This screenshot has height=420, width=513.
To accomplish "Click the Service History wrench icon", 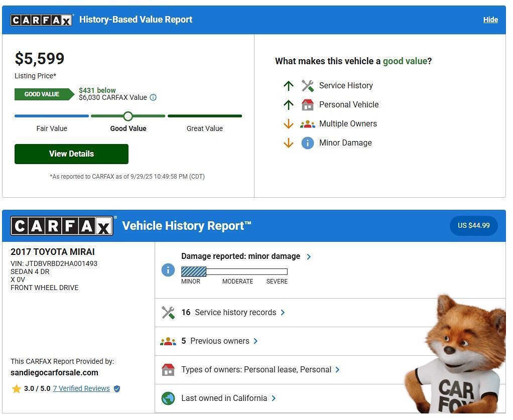I will pyautogui.click(x=307, y=86).
